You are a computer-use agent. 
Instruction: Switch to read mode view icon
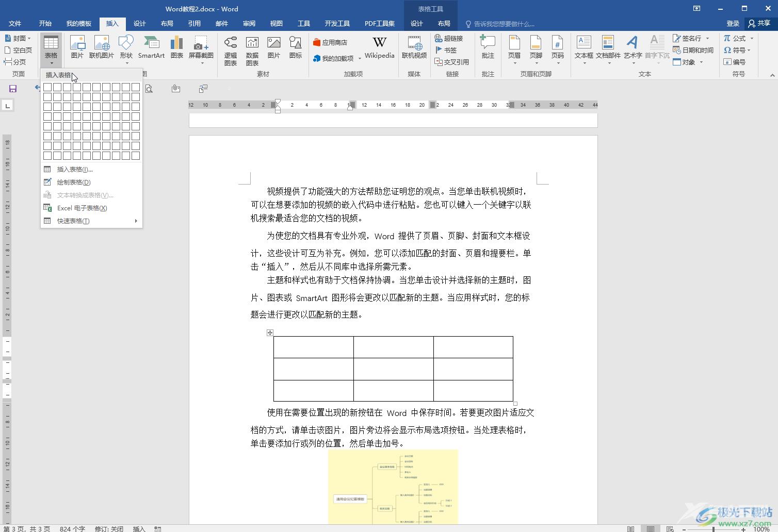pos(631,529)
